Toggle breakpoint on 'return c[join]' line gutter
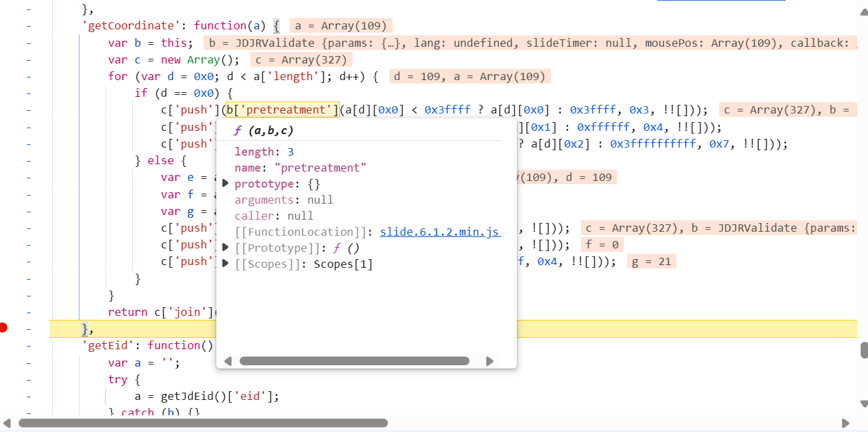 (x=28, y=312)
